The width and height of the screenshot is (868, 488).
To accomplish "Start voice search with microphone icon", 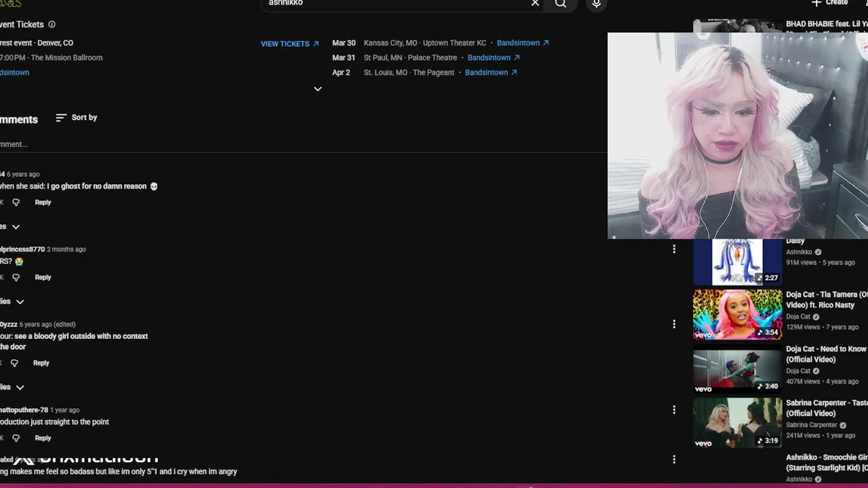I will (596, 3).
